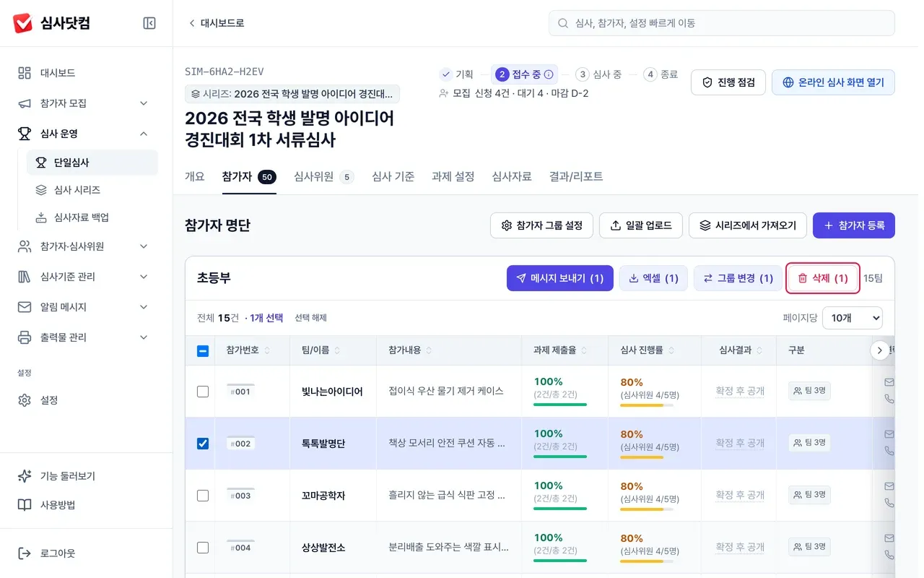Toggle the select-all checkbox in table header

coord(203,351)
